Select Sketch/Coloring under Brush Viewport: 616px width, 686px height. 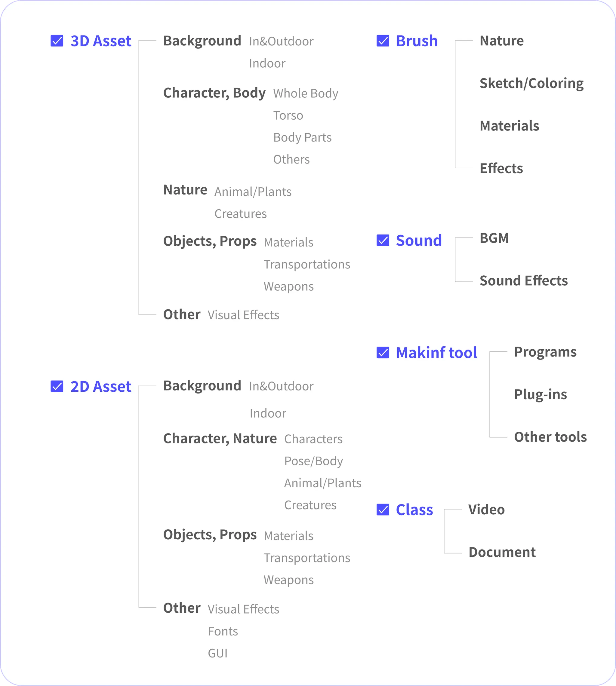pos(531,83)
